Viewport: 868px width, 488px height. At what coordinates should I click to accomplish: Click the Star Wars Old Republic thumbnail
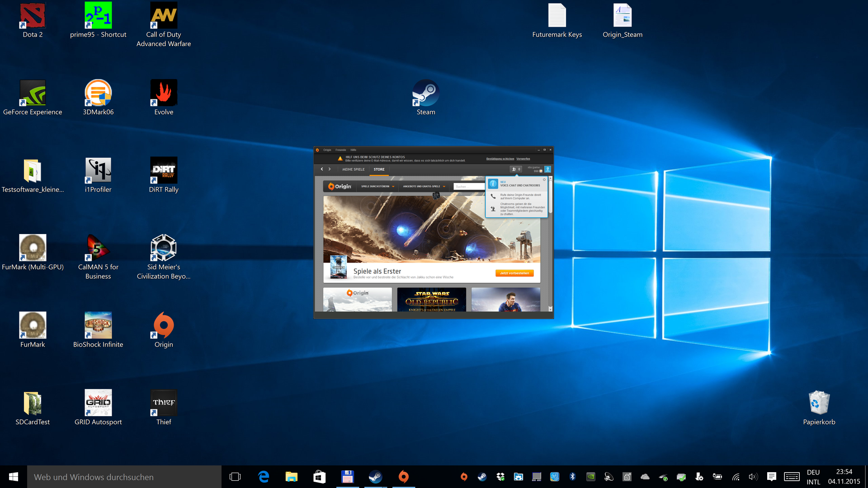pos(431,300)
